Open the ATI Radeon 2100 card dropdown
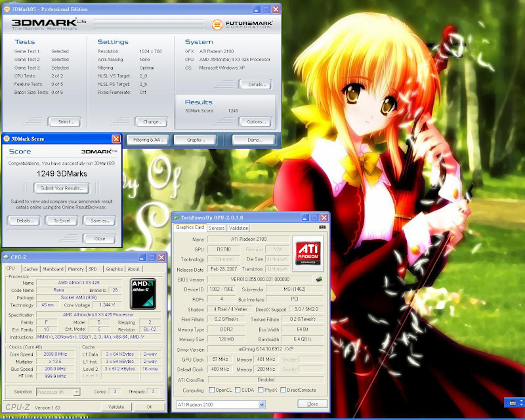Viewport: 525px width, 420px height. pos(262,405)
